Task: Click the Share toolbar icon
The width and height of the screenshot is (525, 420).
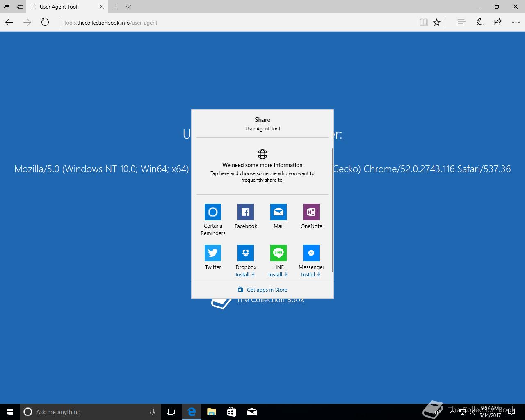Action: [498, 23]
